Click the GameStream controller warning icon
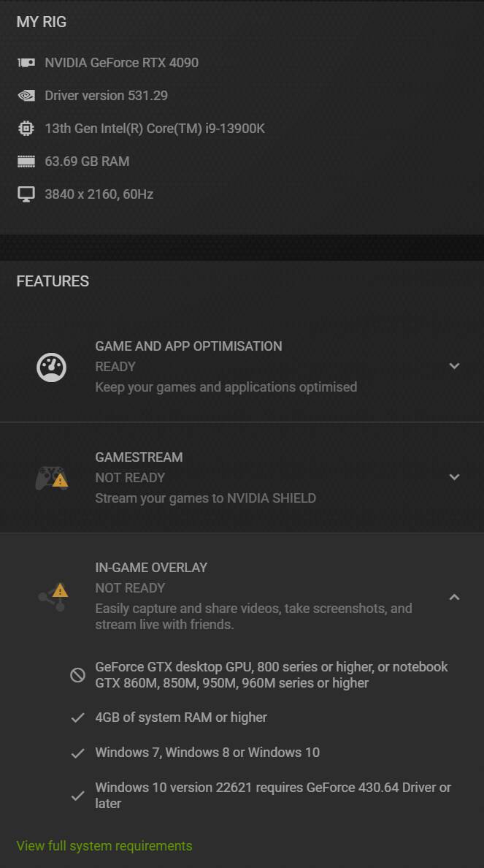The image size is (484, 868). 52,478
